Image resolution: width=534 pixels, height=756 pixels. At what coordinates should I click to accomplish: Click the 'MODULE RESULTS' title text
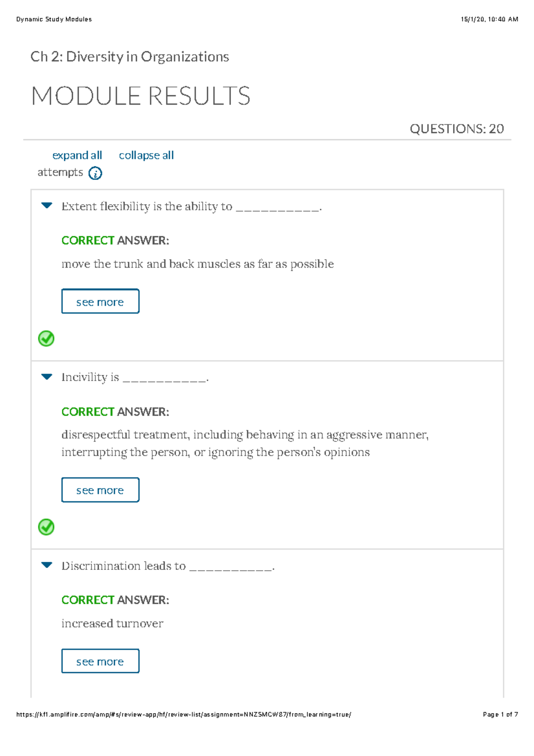[142, 96]
